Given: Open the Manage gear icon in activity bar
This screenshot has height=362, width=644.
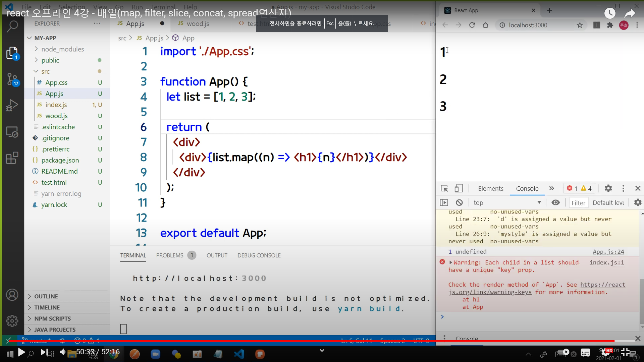Looking at the screenshot, I should (12, 321).
